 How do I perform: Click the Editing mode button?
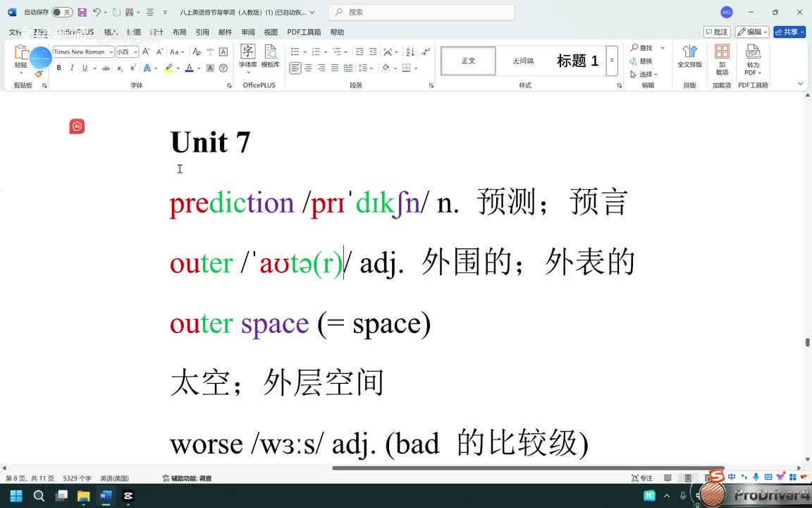(x=752, y=32)
